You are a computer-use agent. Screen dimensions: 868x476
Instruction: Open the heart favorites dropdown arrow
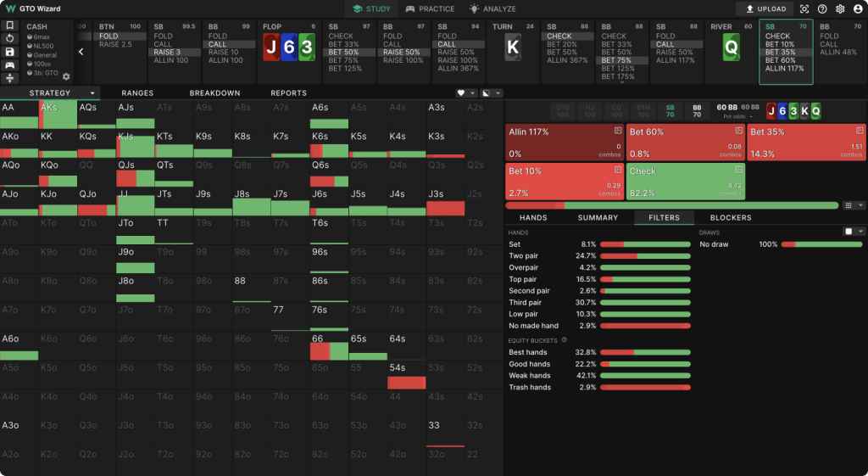(473, 93)
